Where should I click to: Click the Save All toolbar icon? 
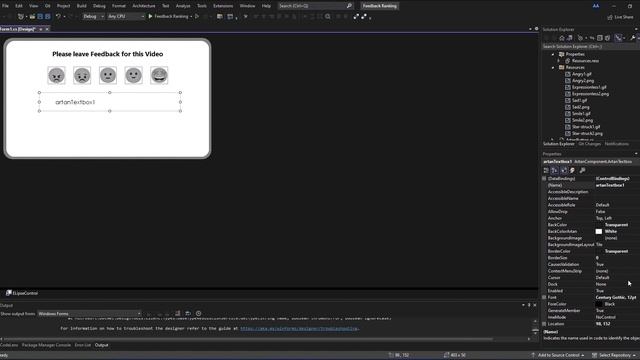(48, 16)
